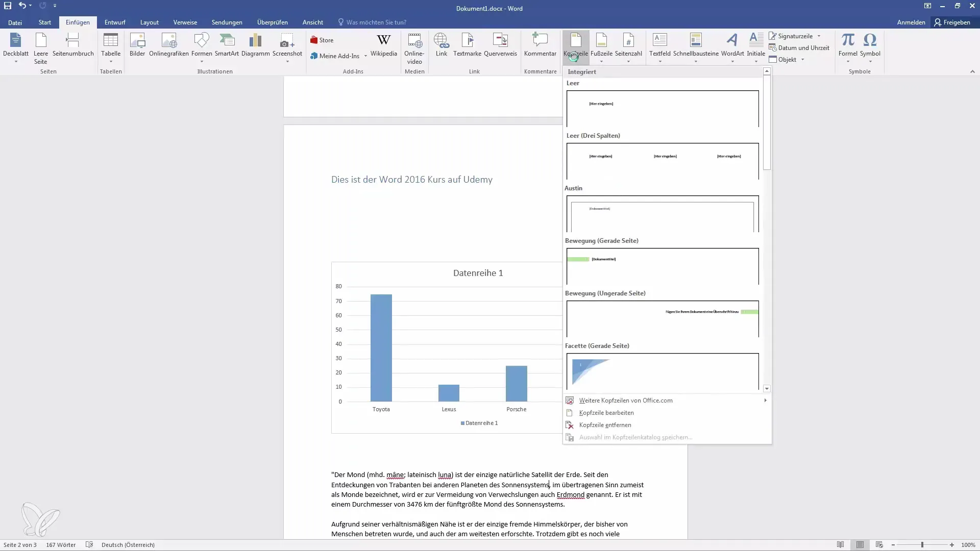Insert a Deckblatt cover page
Image resolution: width=980 pixels, height=551 pixels.
point(16,47)
